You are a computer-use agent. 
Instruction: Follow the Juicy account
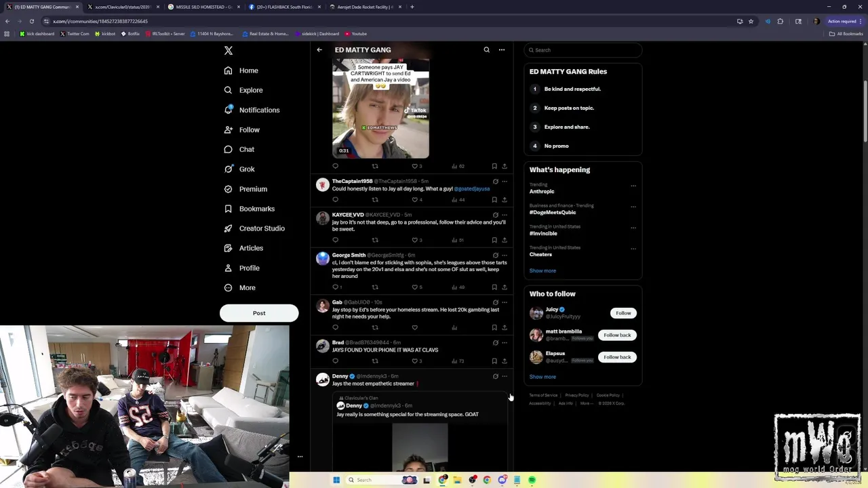[623, 313]
